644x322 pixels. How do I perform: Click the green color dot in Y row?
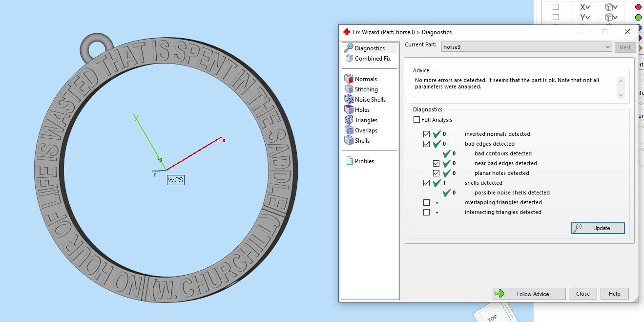point(638,17)
